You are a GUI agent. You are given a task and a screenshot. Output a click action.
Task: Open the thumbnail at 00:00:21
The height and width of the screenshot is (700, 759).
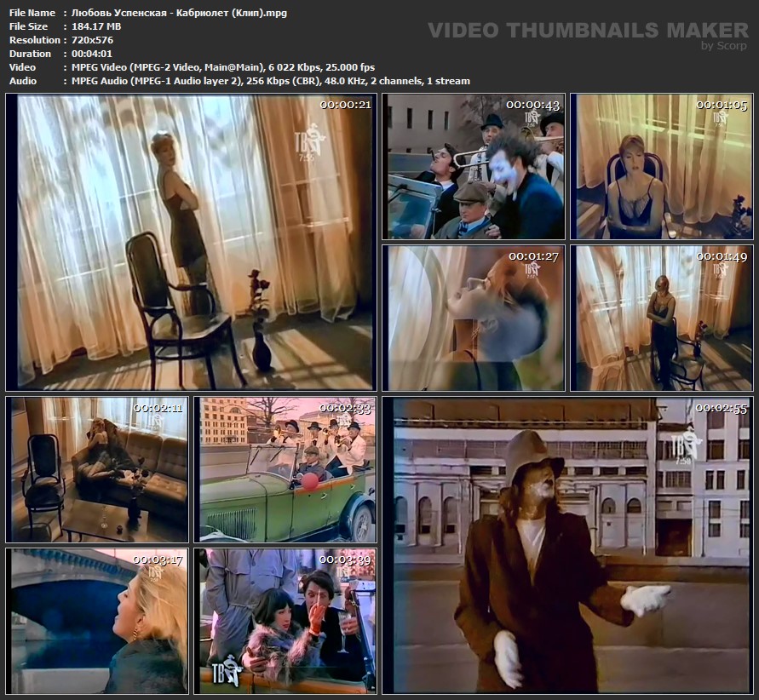(190, 242)
